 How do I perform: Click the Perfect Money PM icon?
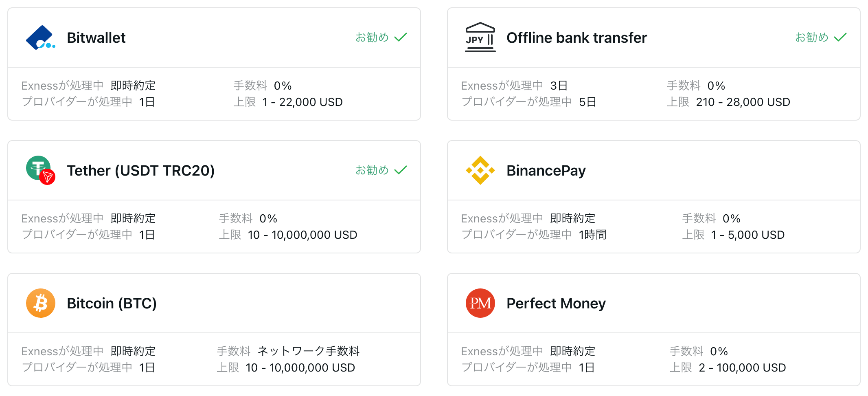480,303
